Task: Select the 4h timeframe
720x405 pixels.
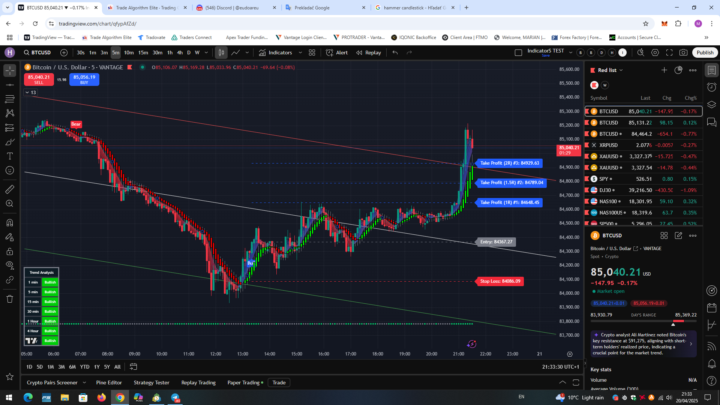Action: (x=180, y=53)
